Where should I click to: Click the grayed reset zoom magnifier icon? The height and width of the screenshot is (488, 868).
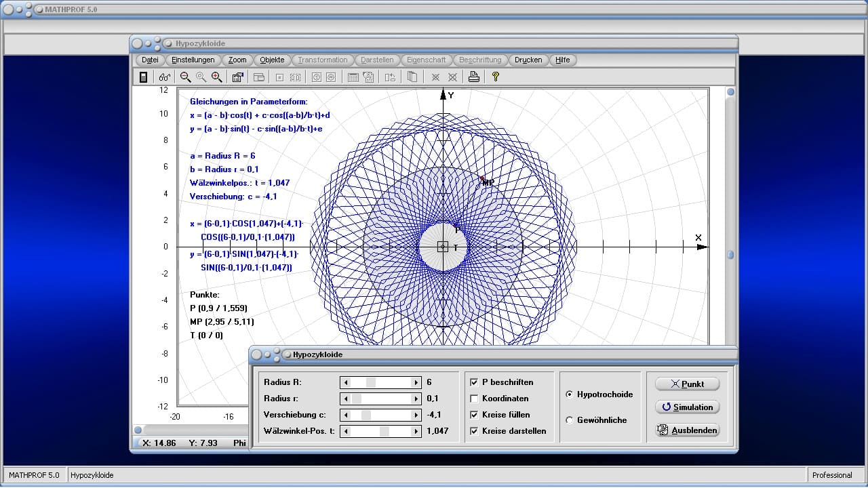click(201, 77)
